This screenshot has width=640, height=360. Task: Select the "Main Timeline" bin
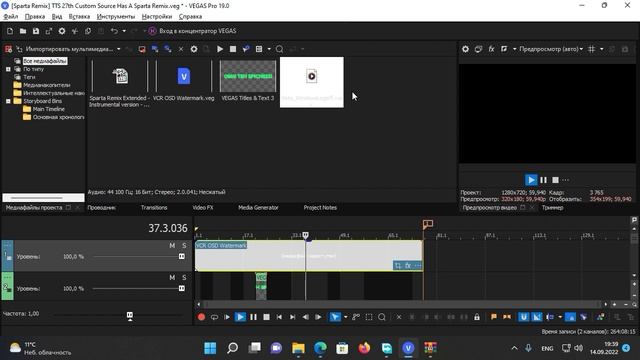point(49,109)
